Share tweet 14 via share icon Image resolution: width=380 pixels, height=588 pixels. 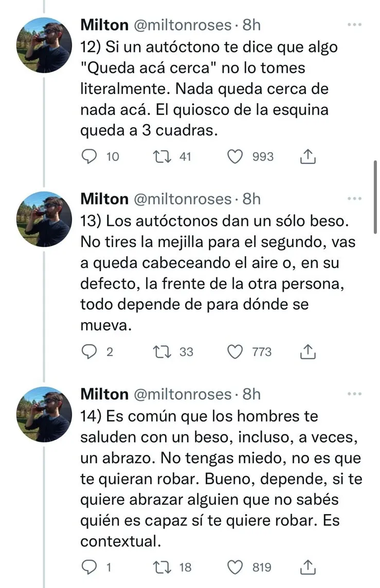pos(307,566)
